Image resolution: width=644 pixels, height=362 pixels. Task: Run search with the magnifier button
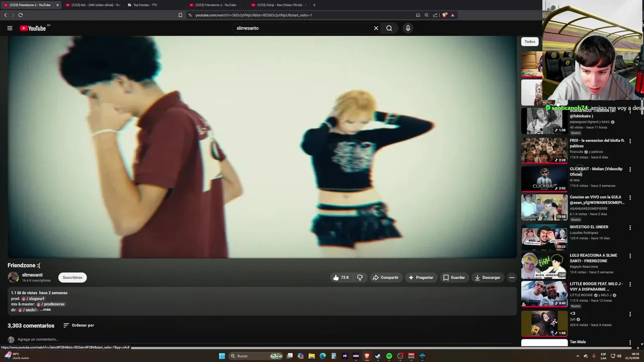(389, 28)
